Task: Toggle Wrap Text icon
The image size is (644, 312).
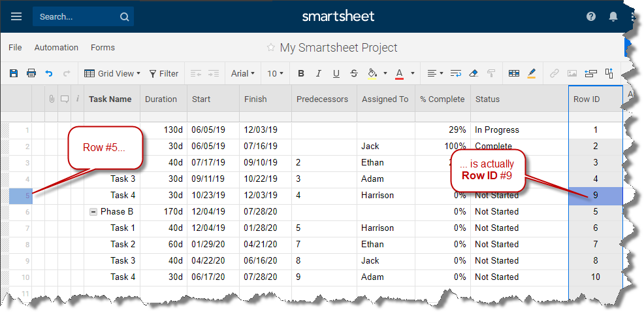Action: (x=456, y=73)
